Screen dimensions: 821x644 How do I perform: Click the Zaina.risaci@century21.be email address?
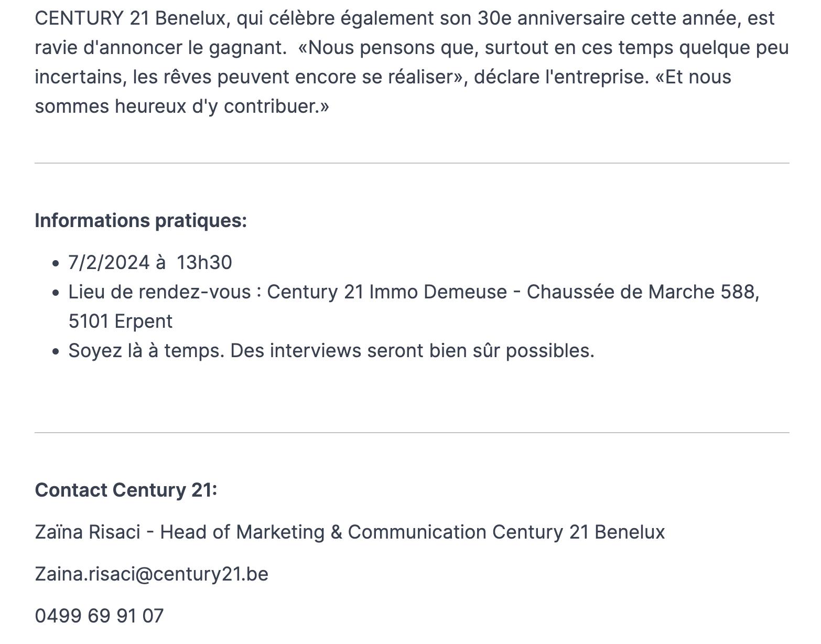click(152, 574)
